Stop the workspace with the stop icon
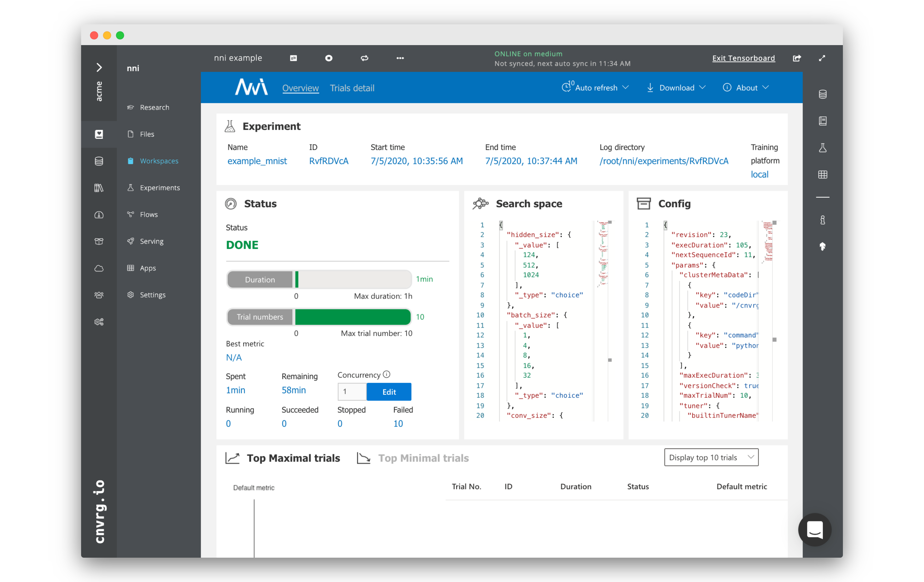Viewport: 924px width, 582px height. click(329, 58)
